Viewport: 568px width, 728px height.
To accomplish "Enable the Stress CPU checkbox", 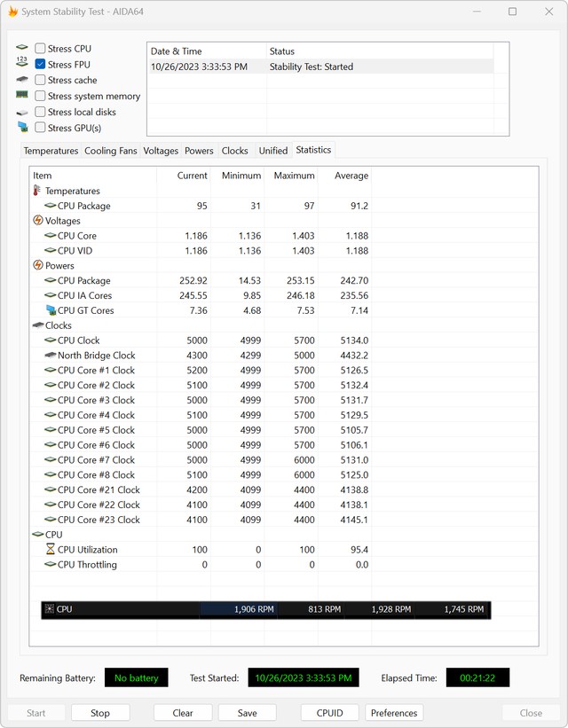I will 41,49.
